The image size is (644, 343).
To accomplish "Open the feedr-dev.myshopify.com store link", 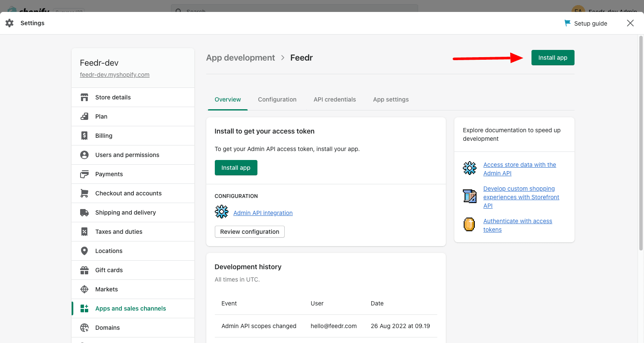I will click(x=115, y=75).
